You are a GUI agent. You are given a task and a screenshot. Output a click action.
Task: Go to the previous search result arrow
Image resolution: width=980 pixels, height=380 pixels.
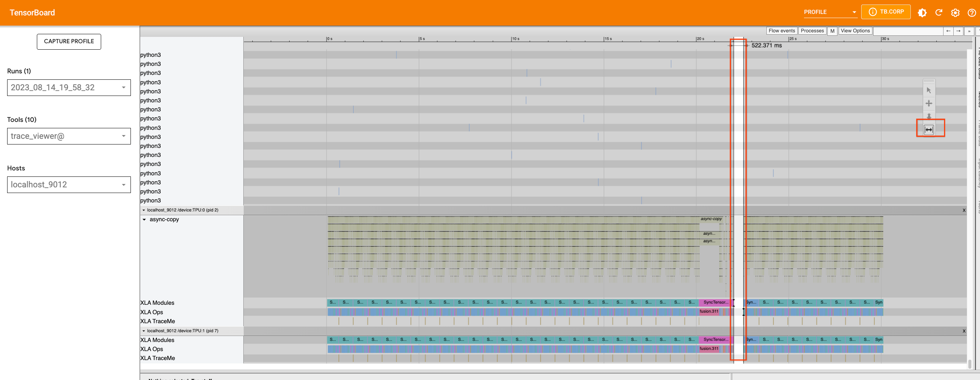click(948, 31)
